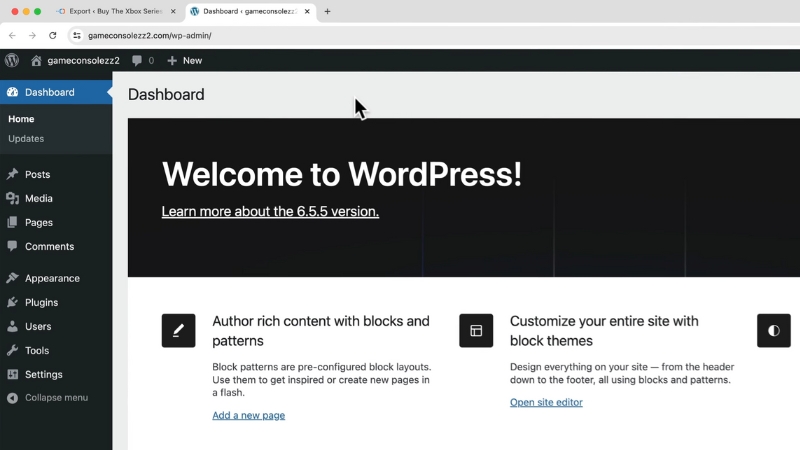Click the Comments speech bubble icon in sidebar
The height and width of the screenshot is (450, 800).
(x=12, y=246)
